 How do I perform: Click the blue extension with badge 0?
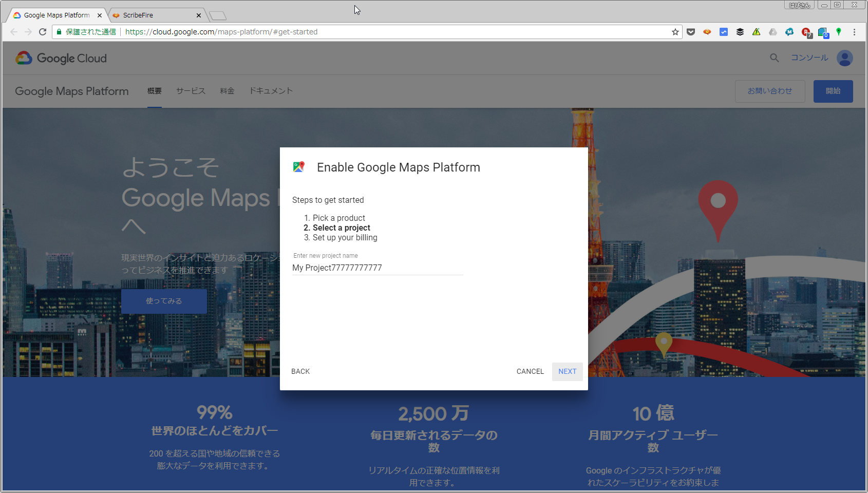tap(823, 32)
